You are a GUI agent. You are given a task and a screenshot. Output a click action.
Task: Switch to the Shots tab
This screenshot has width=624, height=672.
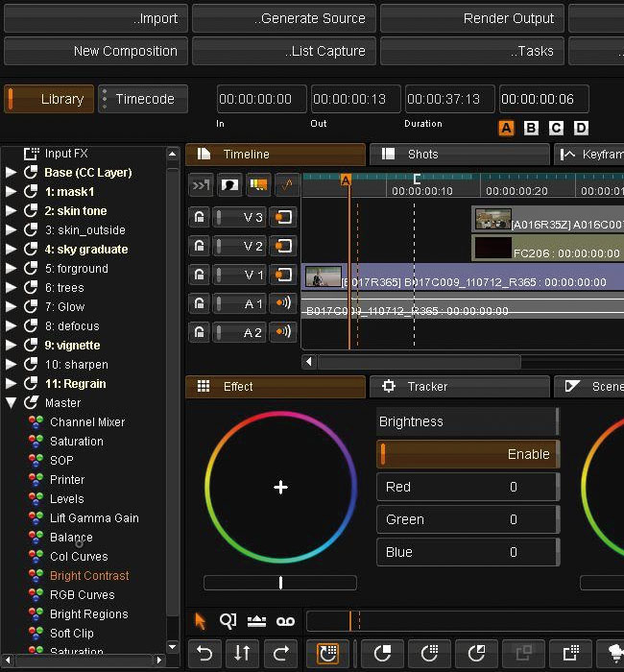[460, 155]
